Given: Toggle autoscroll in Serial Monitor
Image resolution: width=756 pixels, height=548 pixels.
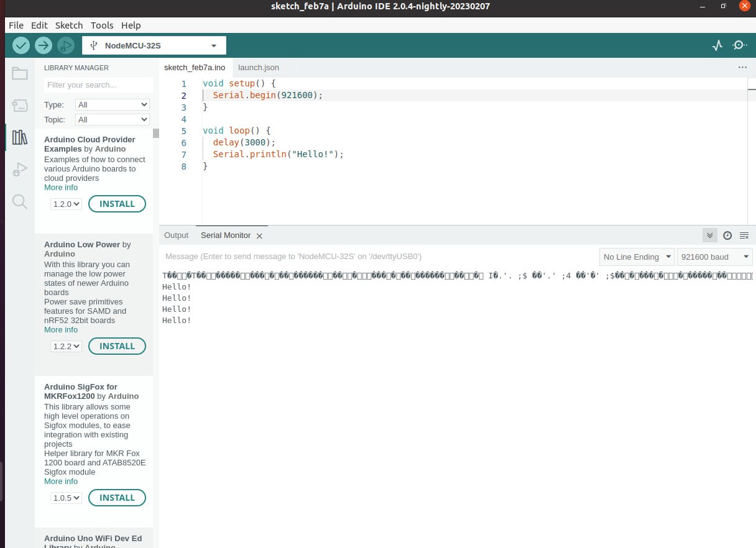Looking at the screenshot, I should [709, 235].
